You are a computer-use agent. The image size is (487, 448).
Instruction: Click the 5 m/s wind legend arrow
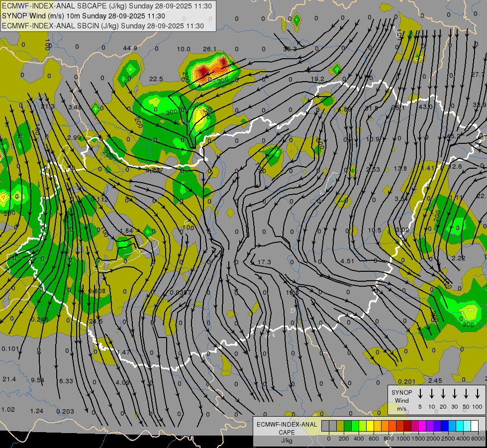[420, 394]
